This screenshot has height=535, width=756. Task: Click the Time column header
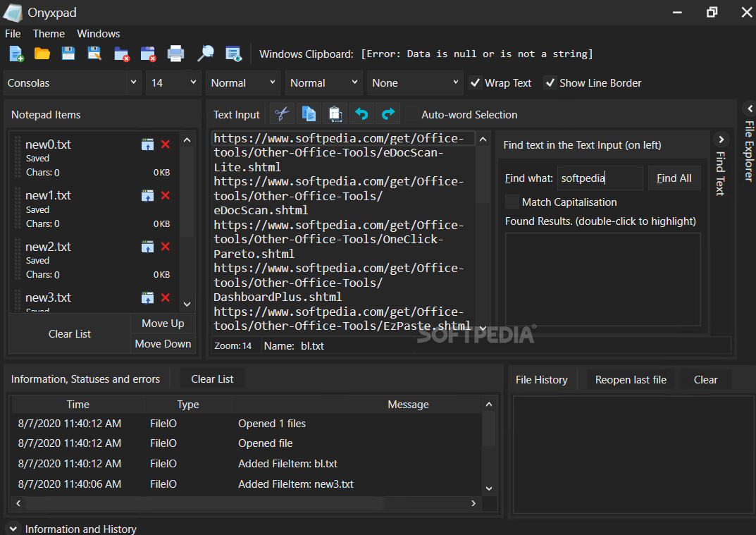78,405
